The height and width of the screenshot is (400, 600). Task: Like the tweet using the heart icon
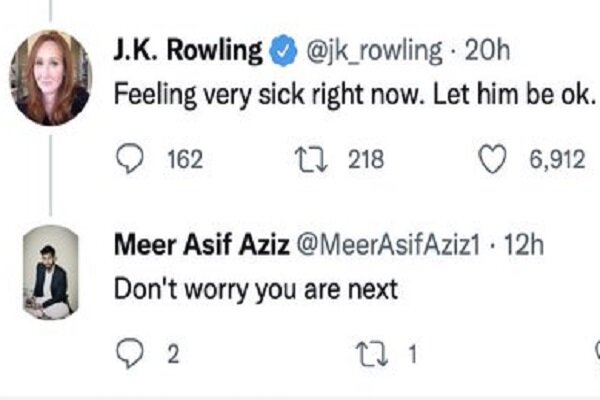tap(489, 160)
